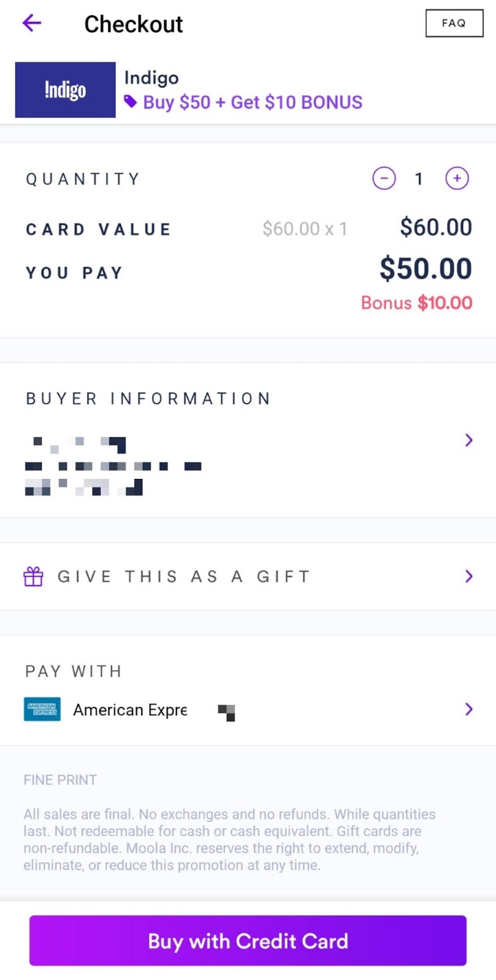Tap the Bonus $10.00 label

point(416,303)
